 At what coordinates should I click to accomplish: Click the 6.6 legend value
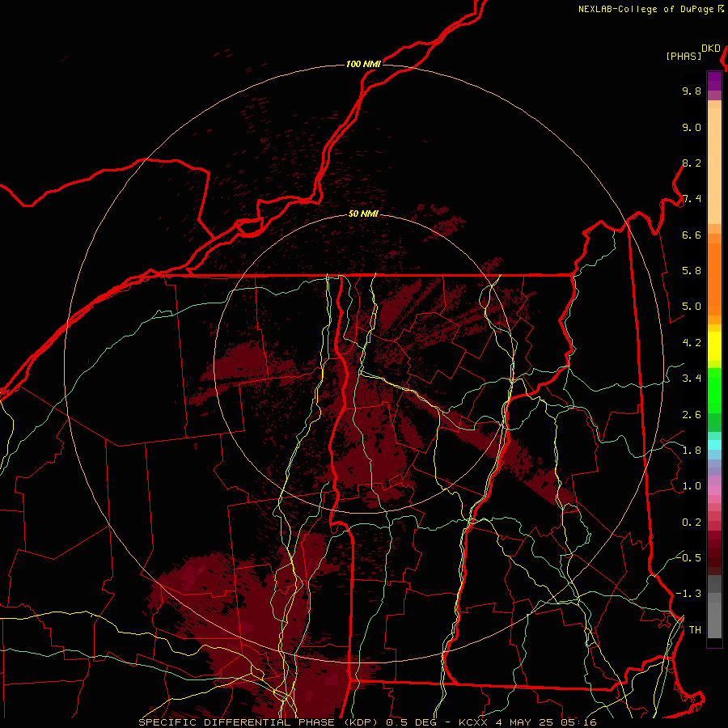[x=692, y=235]
